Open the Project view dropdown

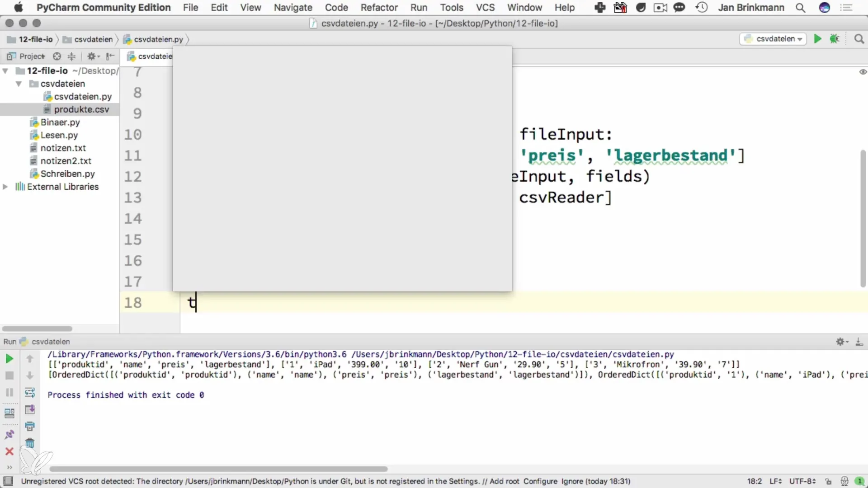coord(26,56)
